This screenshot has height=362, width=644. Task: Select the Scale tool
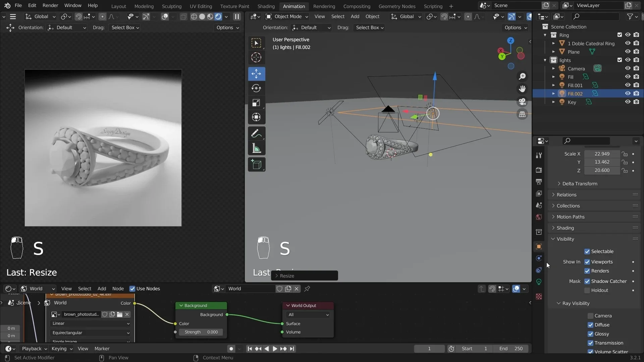pos(257,103)
